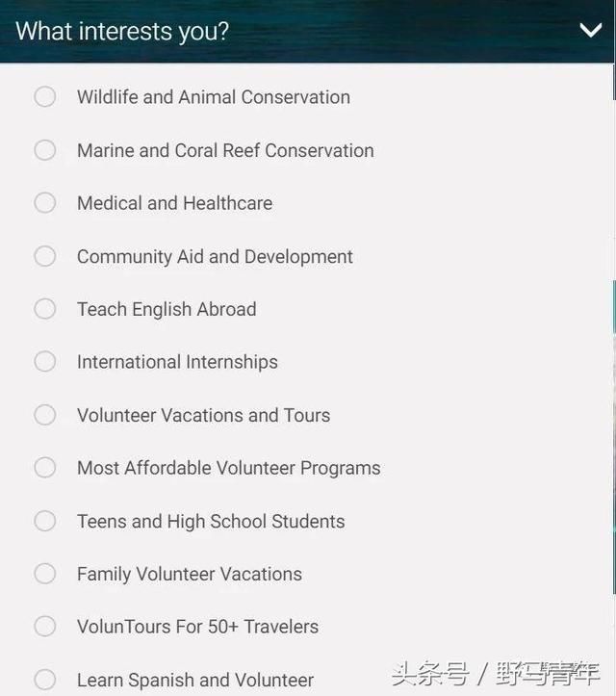The image size is (616, 696).
Task: Click the International Internships label text
Action: click(177, 362)
